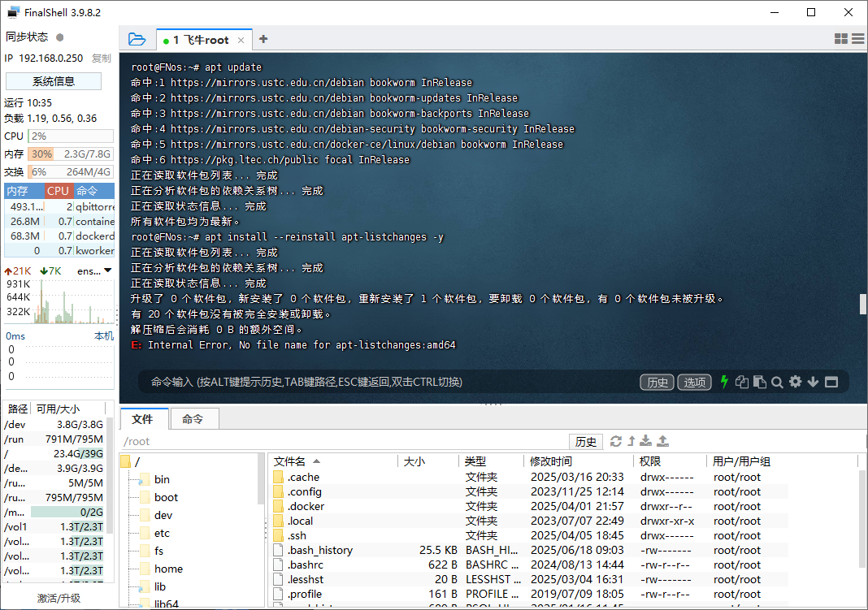Viewport: 868px width, 610px height.
Task: Click the command input field
Action: pyautogui.click(x=388, y=382)
